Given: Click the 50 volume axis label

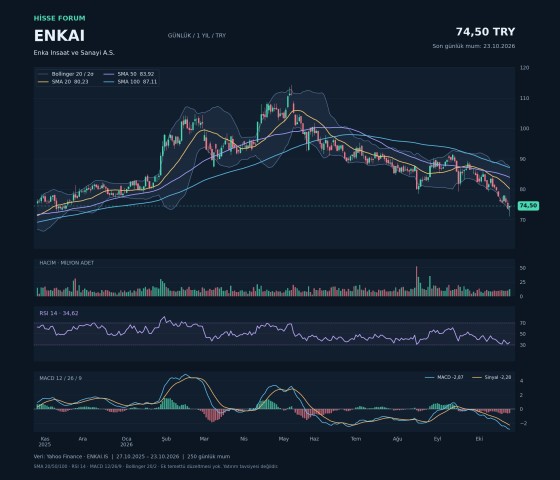Looking at the screenshot, I should (x=523, y=268).
